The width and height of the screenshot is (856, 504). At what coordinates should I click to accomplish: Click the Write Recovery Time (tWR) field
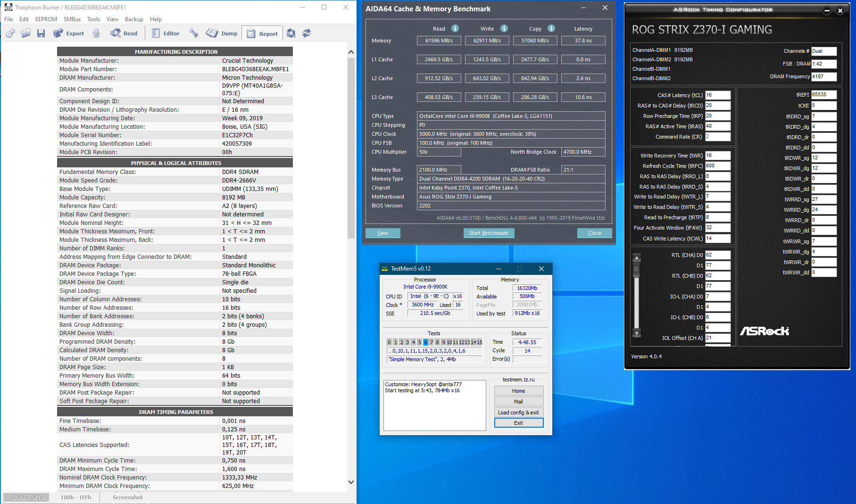click(x=718, y=156)
